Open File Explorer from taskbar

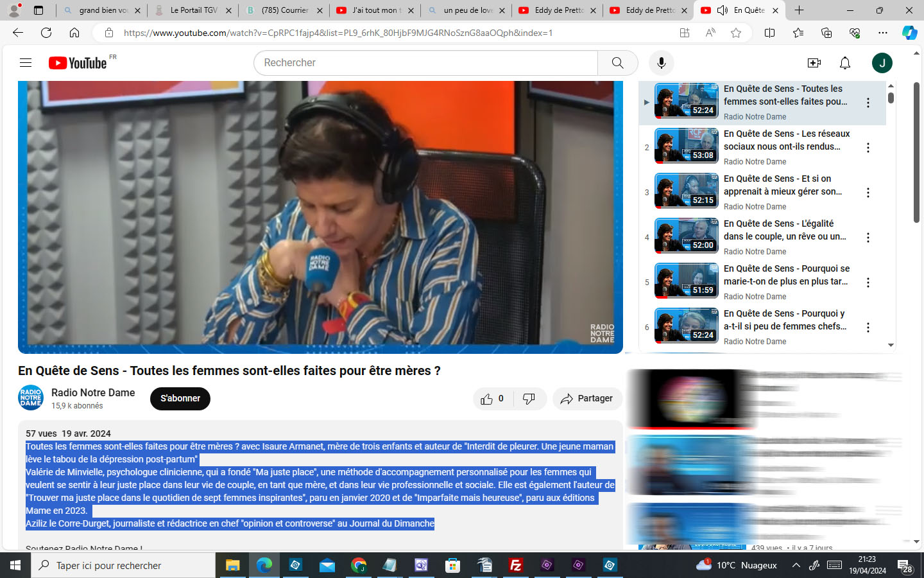coord(232,565)
